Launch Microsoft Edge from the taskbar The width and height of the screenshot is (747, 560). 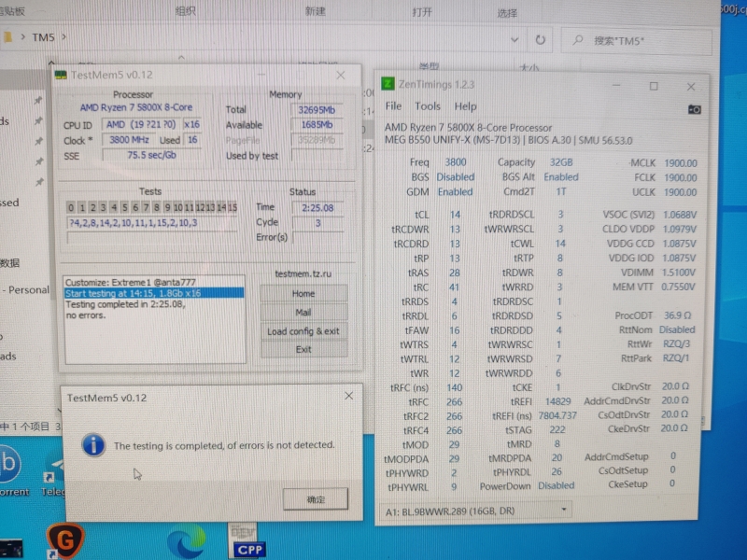tap(186, 539)
